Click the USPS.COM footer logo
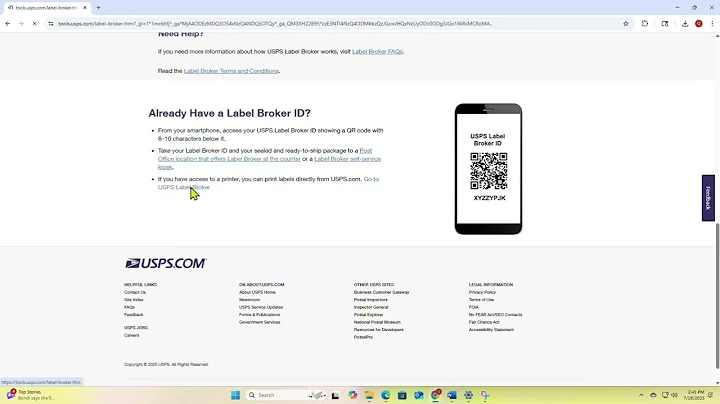This screenshot has width=720, height=404. tap(165, 263)
